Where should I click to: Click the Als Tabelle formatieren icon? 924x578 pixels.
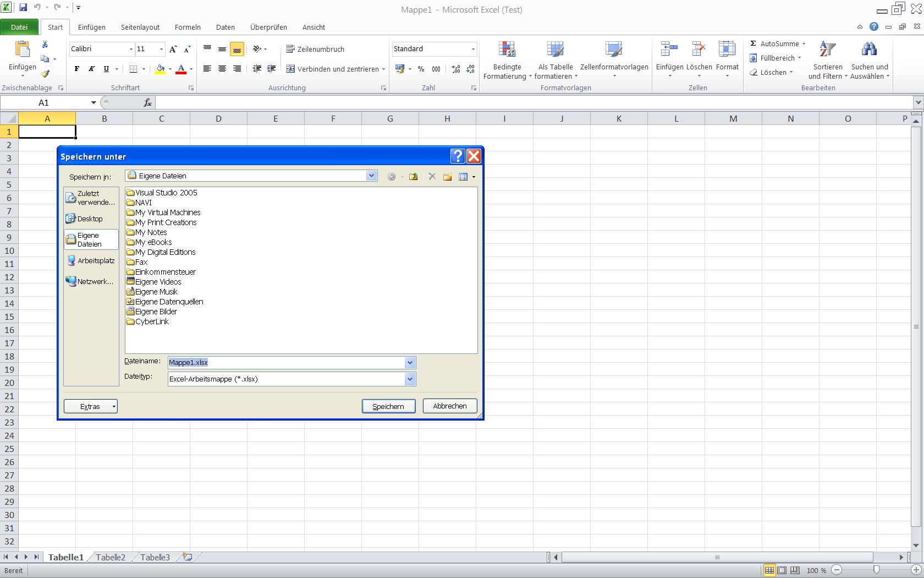555,50
